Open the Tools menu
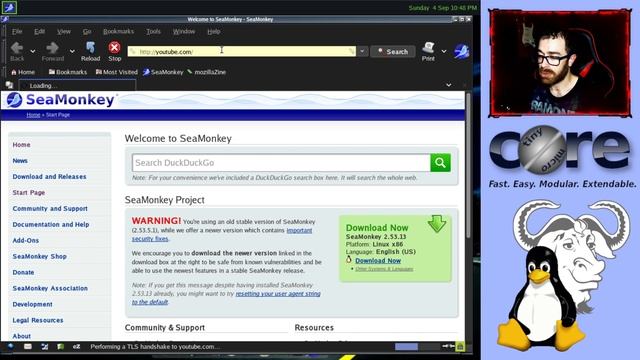Image resolution: width=640 pixels, height=360 pixels. (x=153, y=31)
